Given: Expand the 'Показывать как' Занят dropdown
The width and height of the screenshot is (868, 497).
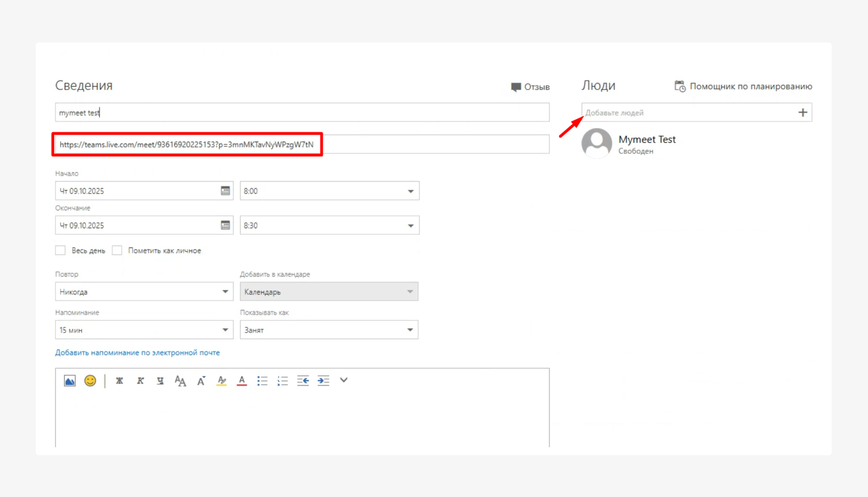Looking at the screenshot, I should pos(410,330).
